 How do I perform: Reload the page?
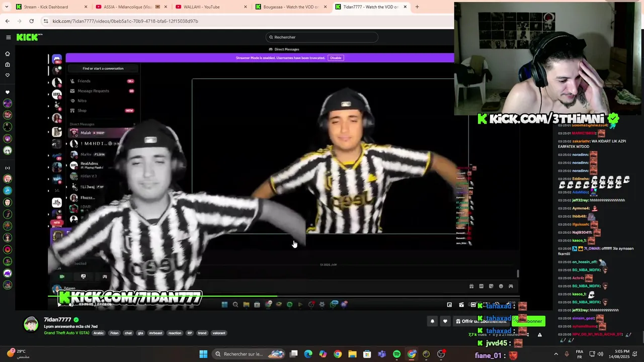point(31,21)
